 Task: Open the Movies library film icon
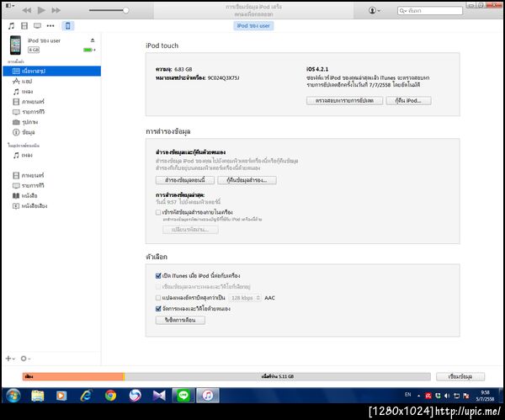pos(24,26)
